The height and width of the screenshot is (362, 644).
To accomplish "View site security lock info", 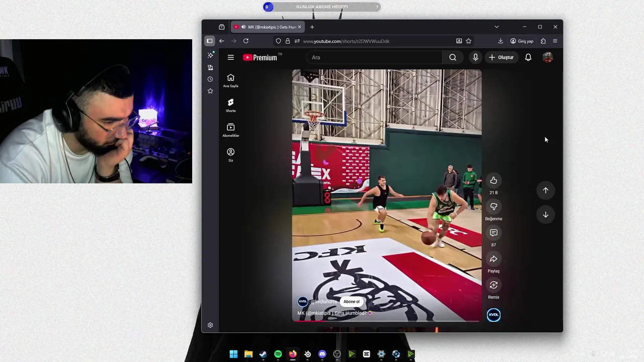I will 288,41.
